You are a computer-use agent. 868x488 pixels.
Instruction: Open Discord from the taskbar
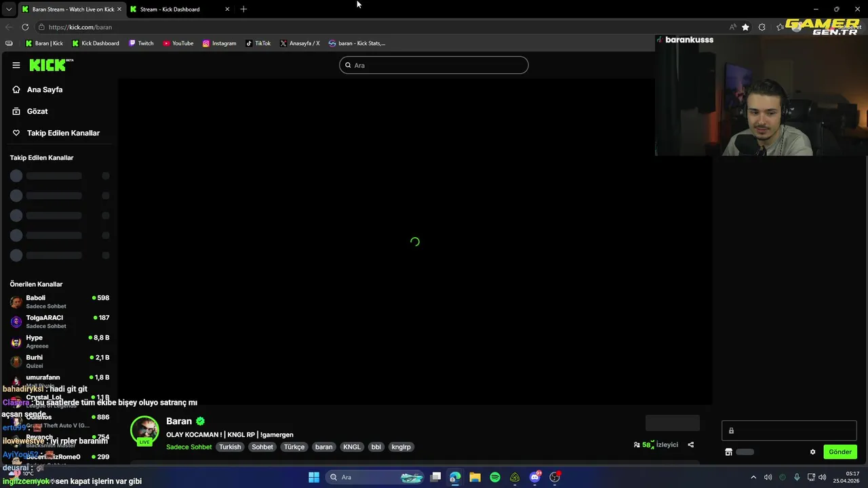click(535, 477)
